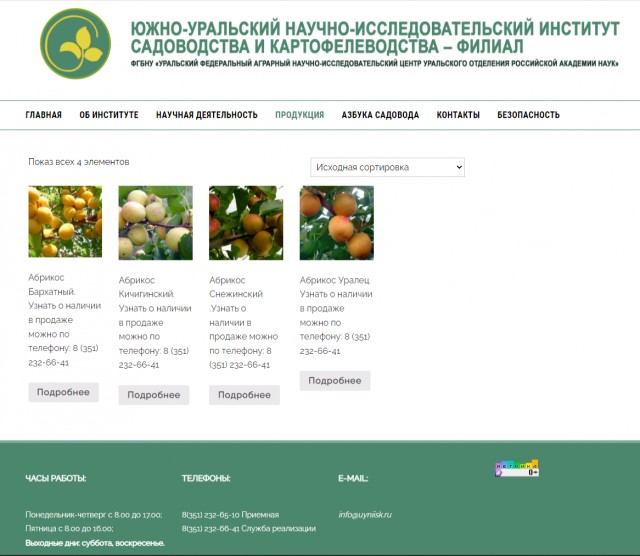Click the 'Показ всех 4 элементов' text
The image size is (640, 556).
click(79, 162)
